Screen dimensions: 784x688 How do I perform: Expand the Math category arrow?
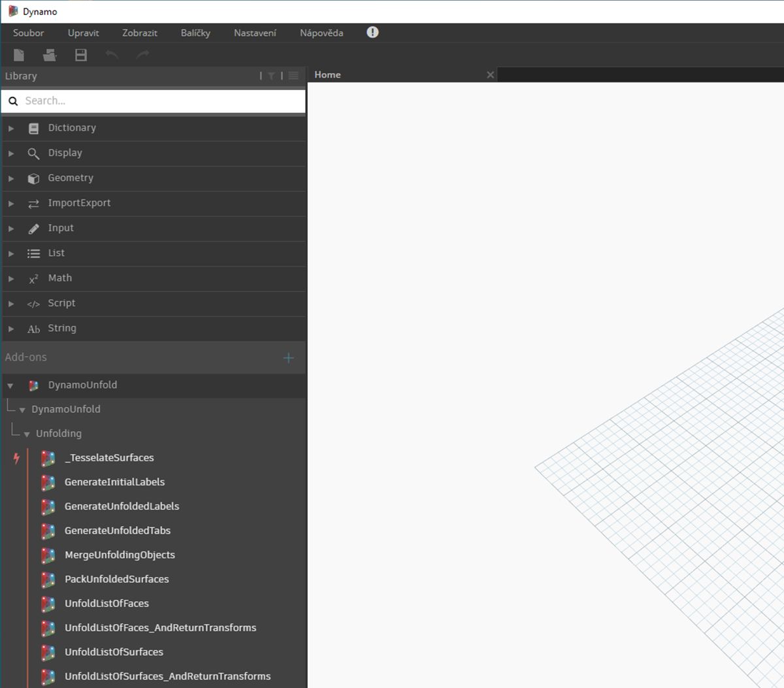(x=11, y=279)
